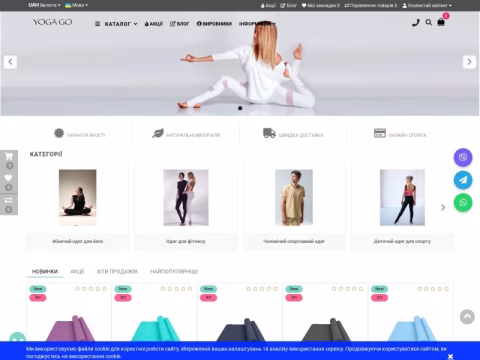Close the cookie notice banner
Viewport: 480px width, 360px height.
tap(451, 356)
